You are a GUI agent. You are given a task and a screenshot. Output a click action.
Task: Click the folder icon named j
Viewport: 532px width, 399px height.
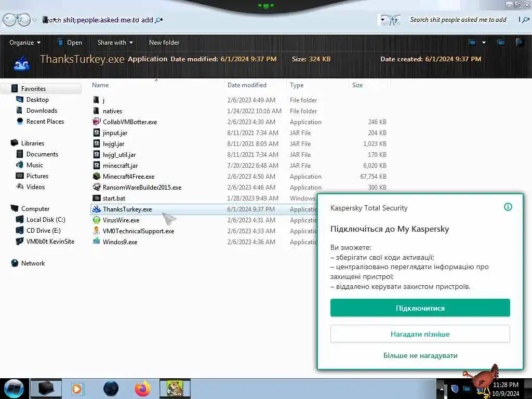click(x=96, y=100)
